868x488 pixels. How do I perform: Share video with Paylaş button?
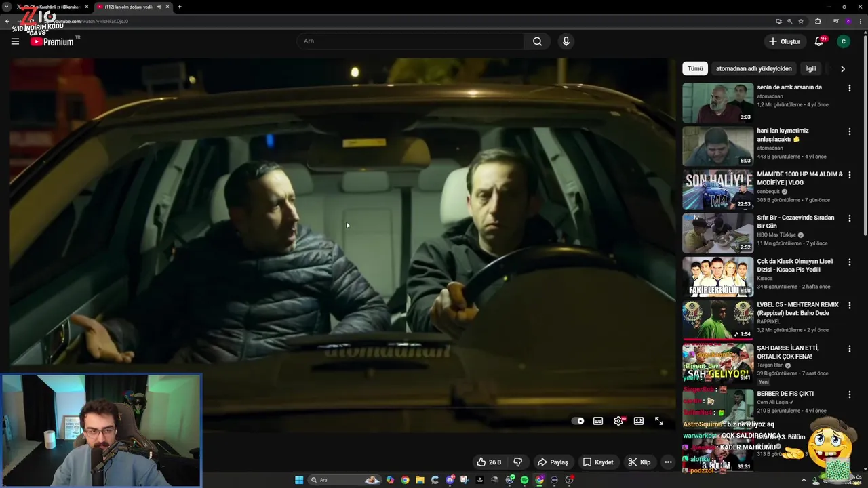553,462
